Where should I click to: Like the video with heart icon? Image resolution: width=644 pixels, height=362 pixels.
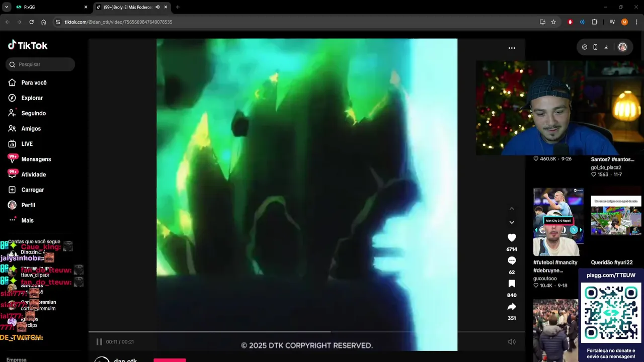[512, 238]
